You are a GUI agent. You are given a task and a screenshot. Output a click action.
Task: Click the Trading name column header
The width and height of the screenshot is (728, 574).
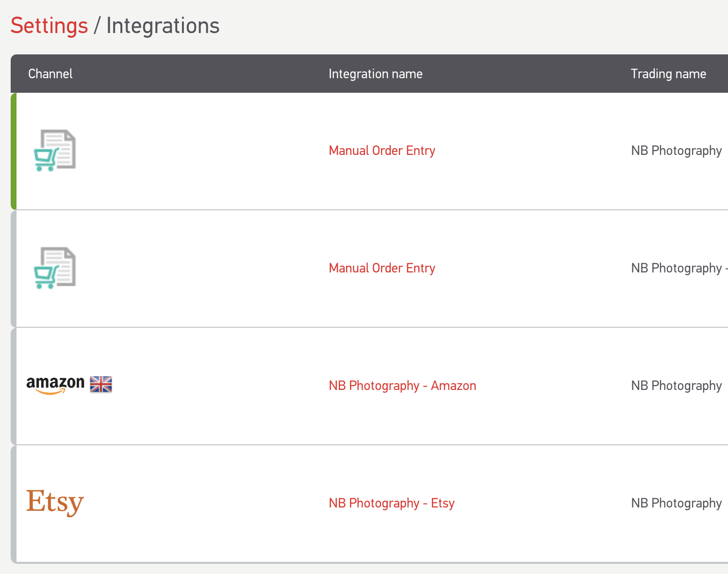point(668,74)
